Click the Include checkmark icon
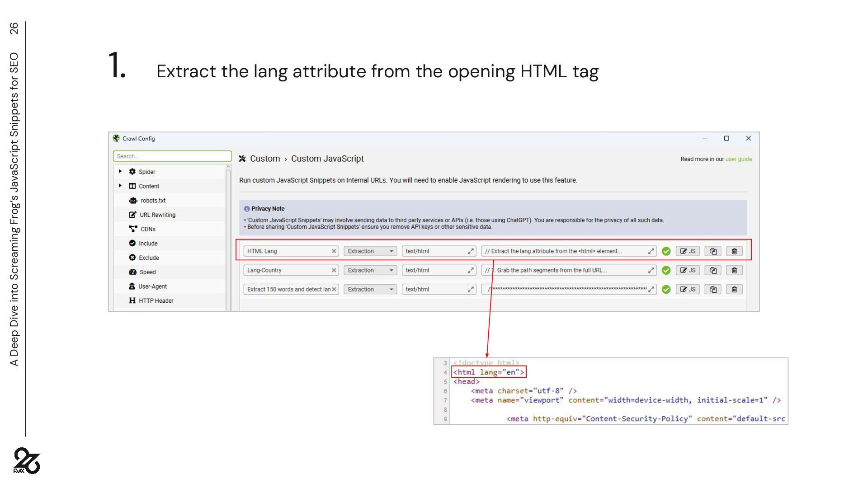Screen dimensions: 868x488 pos(132,243)
